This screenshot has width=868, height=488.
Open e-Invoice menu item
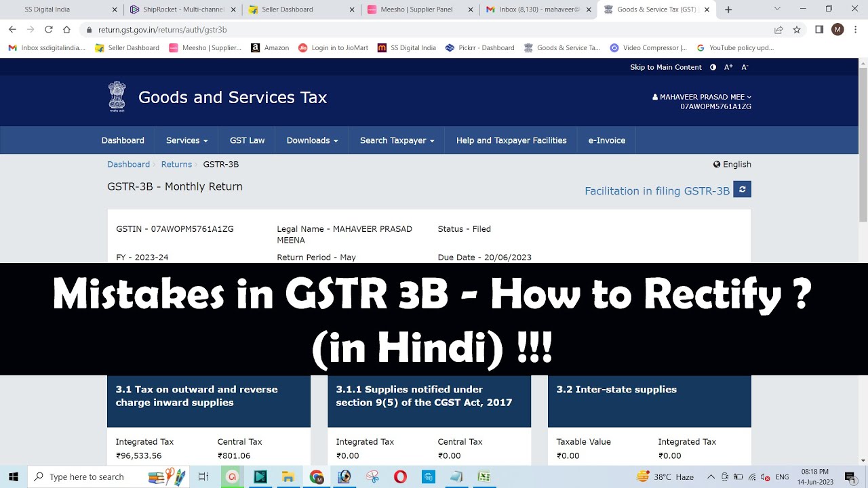click(606, 140)
